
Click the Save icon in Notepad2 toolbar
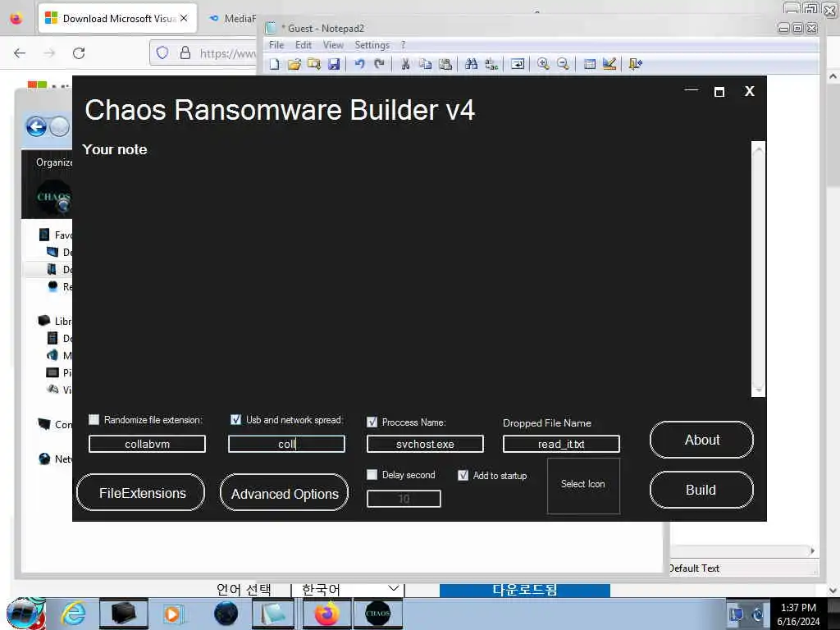click(334, 64)
